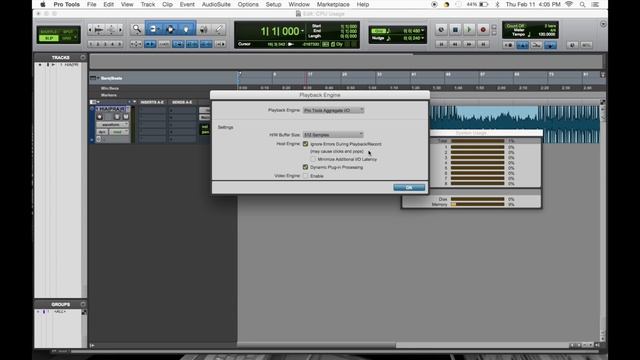Image resolution: width=640 pixels, height=360 pixels.
Task: Record-enable the audio track
Action: (x=100, y=117)
